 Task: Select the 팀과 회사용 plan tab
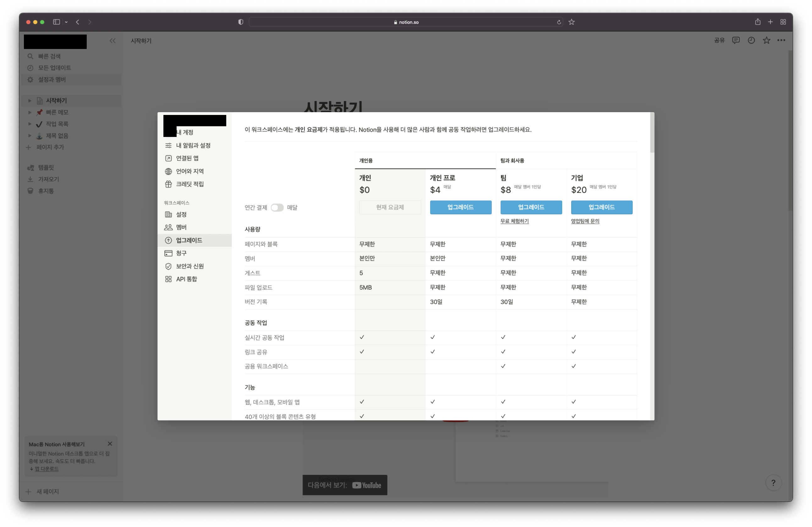tap(566, 160)
